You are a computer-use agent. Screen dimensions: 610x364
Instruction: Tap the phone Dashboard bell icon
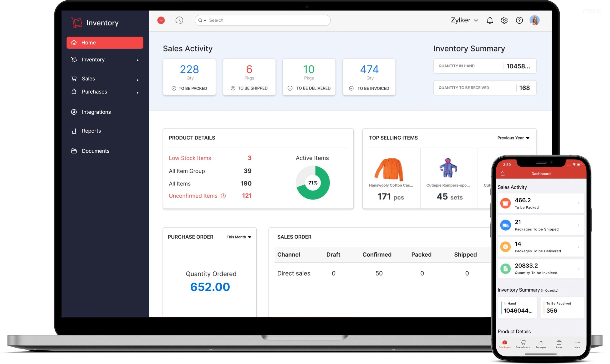click(503, 174)
